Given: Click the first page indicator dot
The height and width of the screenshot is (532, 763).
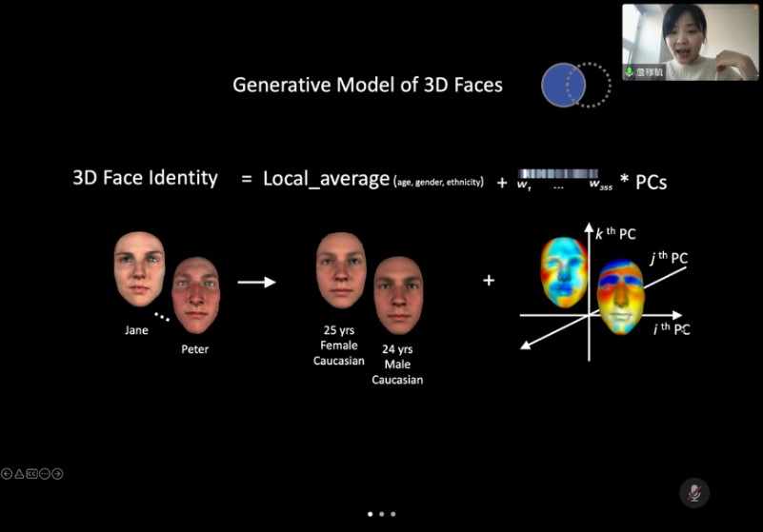Looking at the screenshot, I should 371,514.
